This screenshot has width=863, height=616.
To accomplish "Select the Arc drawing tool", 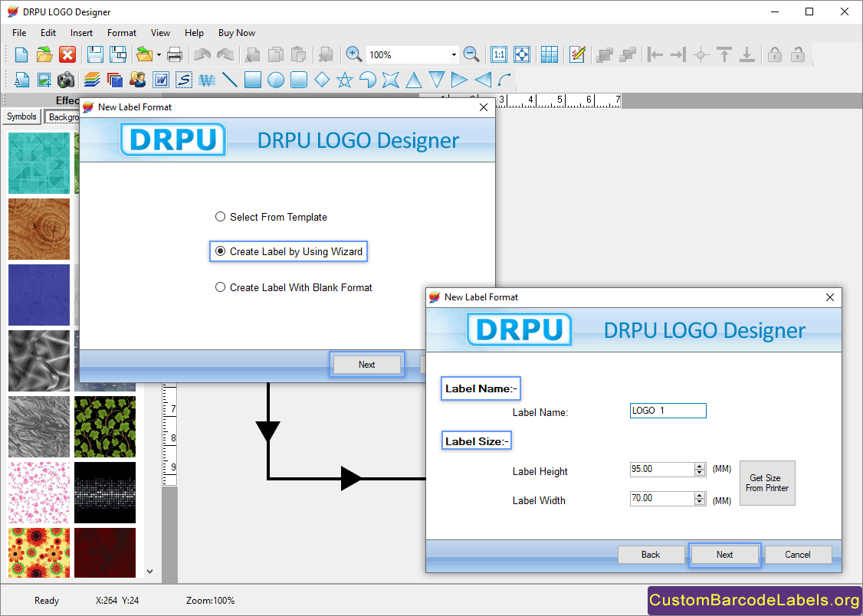I will (x=504, y=80).
